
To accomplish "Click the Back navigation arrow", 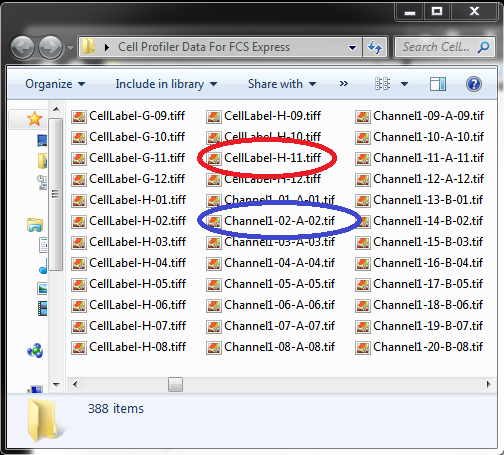I will tap(22, 48).
